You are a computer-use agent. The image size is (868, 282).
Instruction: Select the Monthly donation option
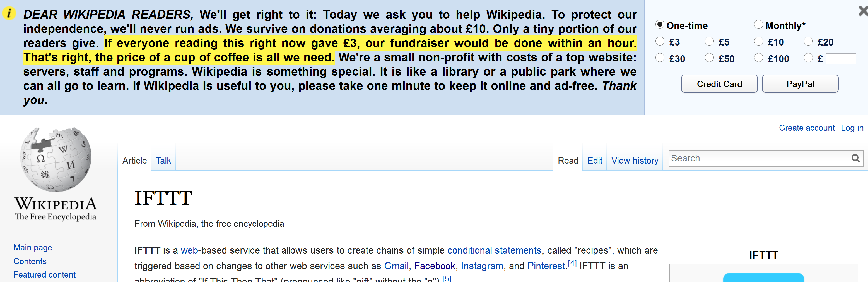tap(758, 25)
